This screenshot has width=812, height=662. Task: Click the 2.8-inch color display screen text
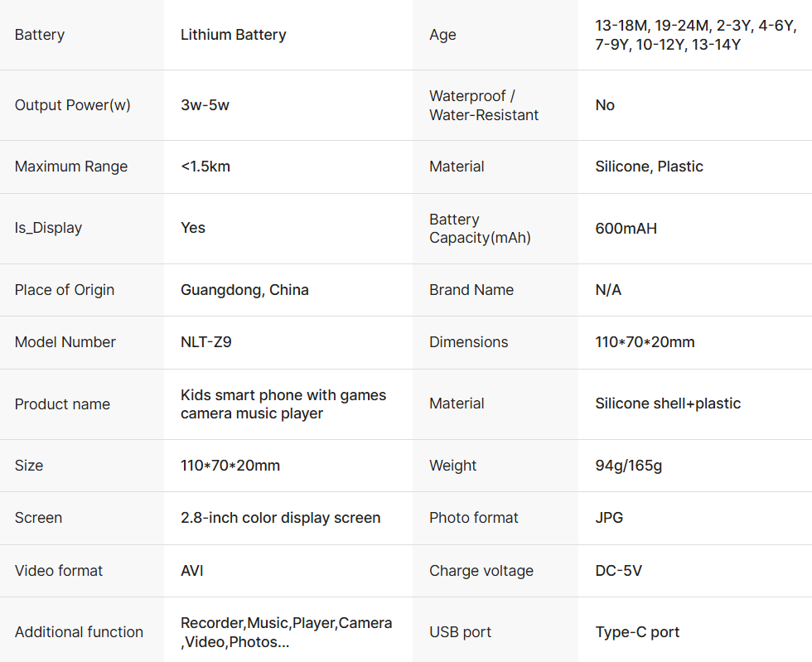pos(280,518)
